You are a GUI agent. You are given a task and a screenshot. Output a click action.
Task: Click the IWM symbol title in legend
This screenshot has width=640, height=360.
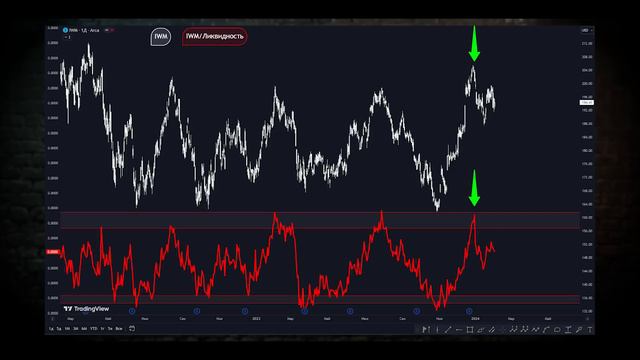(84, 30)
